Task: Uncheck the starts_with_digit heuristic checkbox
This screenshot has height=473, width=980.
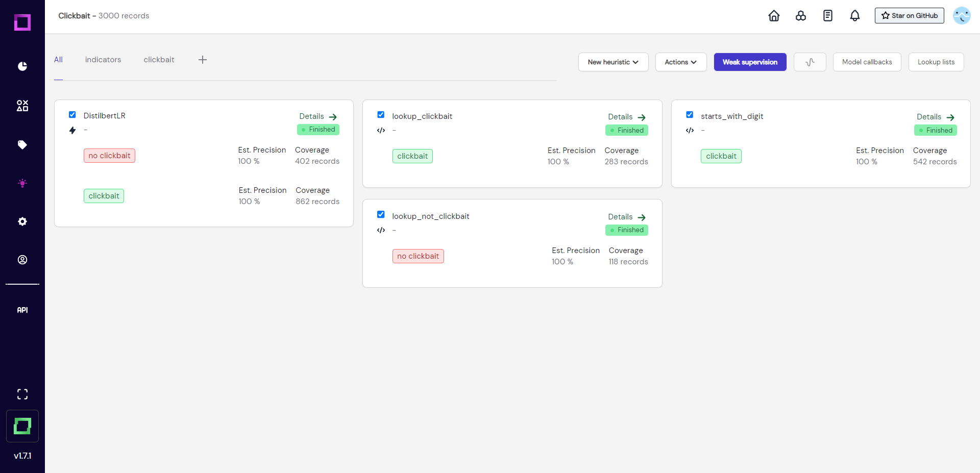Action: pyautogui.click(x=690, y=115)
